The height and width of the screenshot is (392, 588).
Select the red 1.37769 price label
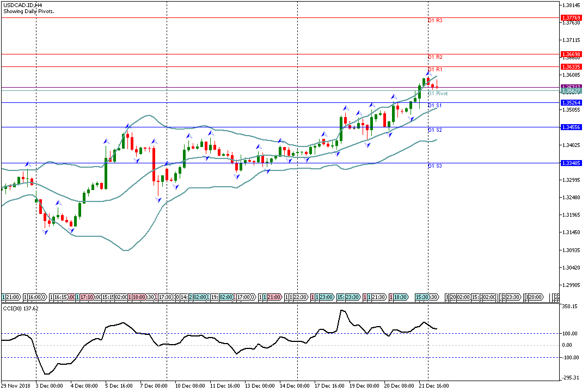(x=571, y=17)
